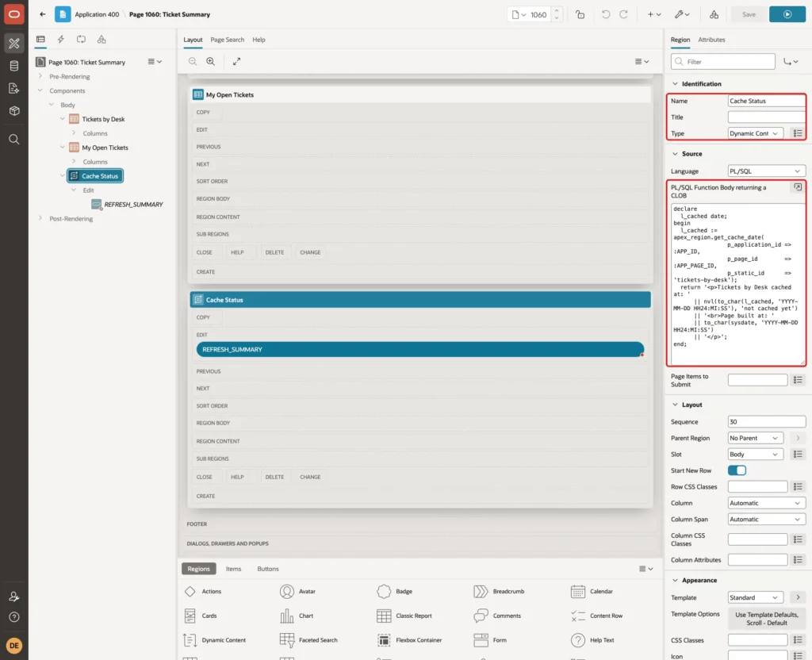
Task: Open App Builder in the left sidebar
Action: click(14, 43)
